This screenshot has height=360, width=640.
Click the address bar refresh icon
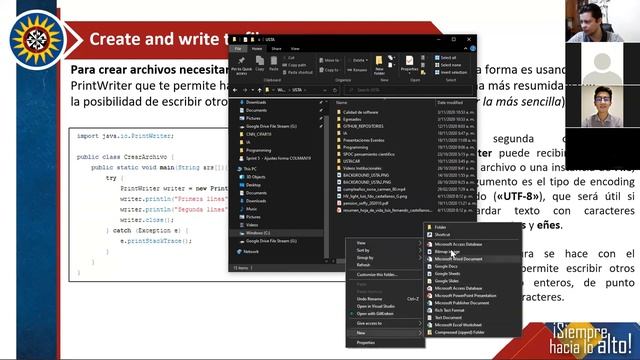tap(335, 90)
